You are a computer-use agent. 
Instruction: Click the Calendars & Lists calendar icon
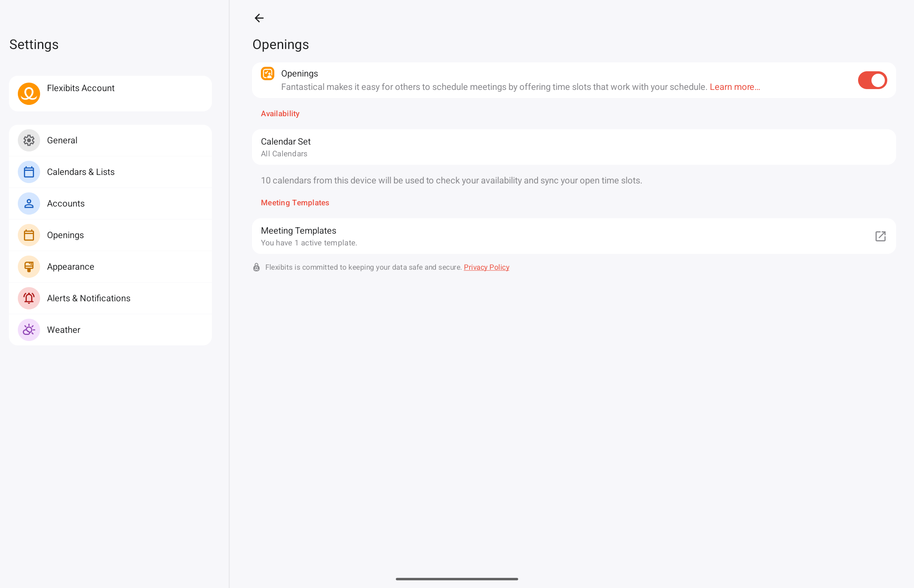[x=29, y=172]
